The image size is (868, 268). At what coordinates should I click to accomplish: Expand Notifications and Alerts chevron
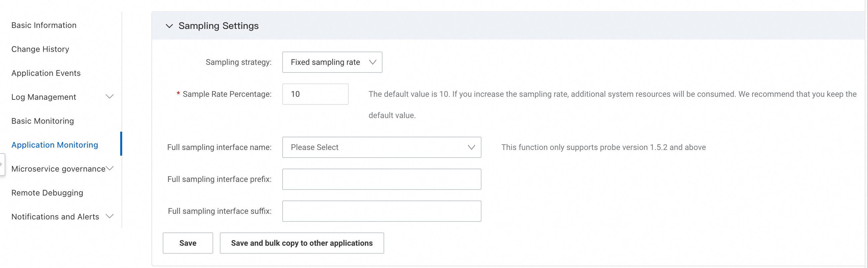click(x=110, y=216)
